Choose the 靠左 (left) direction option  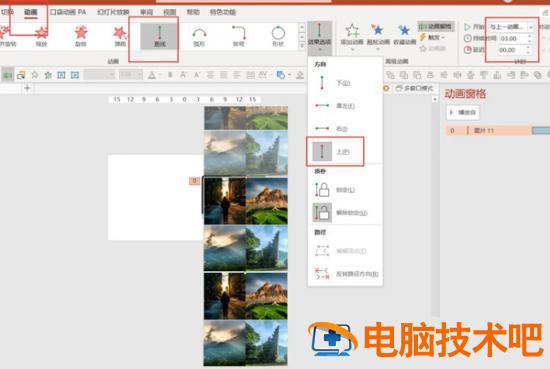pyautogui.click(x=345, y=106)
